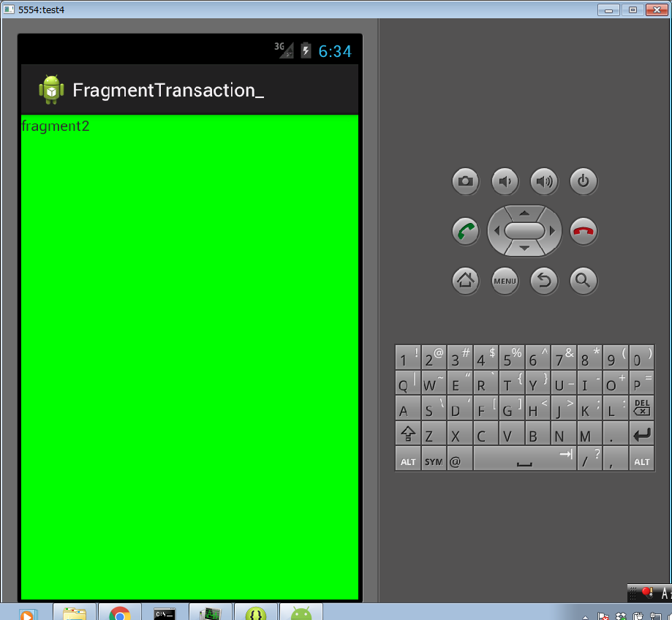The width and height of the screenshot is (672, 620).
Task: Click the left ALT key
Action: pos(407,458)
